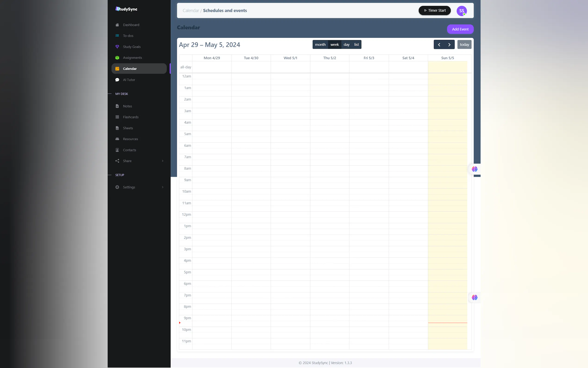The width and height of the screenshot is (588, 368).
Task: Click the Study Goals diamond icon
Action: coord(117,47)
